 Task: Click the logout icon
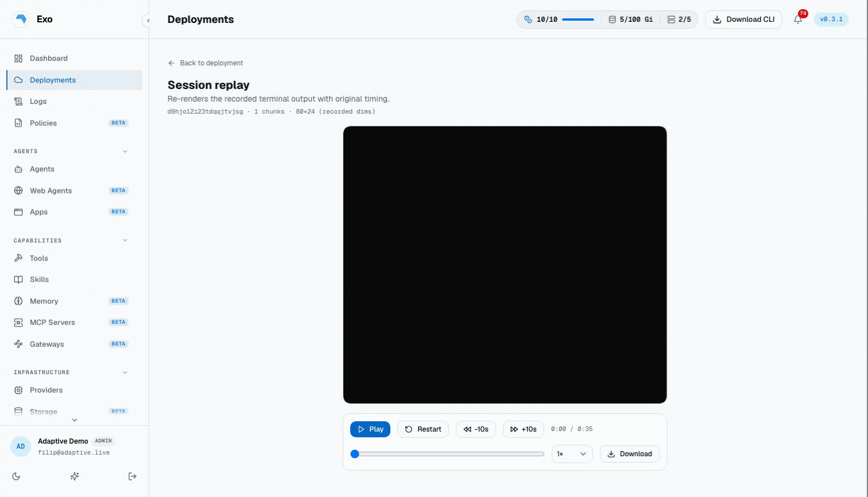coord(133,476)
